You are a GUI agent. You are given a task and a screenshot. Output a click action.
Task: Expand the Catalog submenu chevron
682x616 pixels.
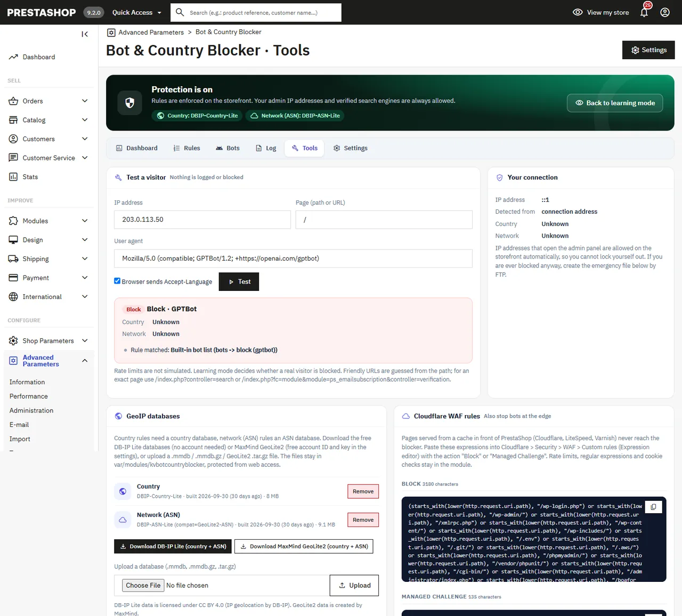click(85, 120)
